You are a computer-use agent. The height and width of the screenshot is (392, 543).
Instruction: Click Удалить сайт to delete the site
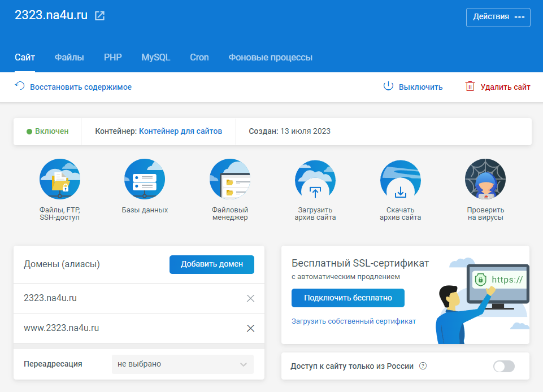(x=498, y=87)
